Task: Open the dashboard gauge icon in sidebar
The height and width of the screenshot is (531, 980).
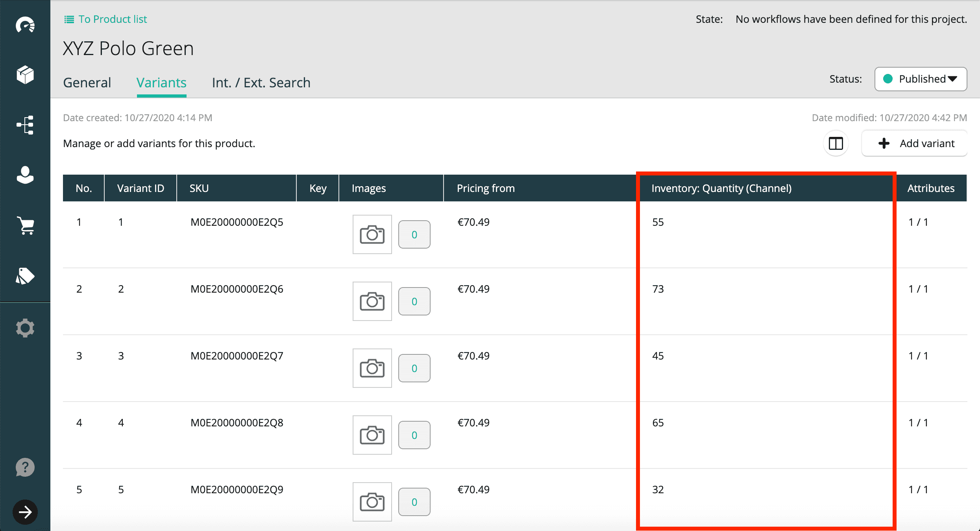Action: tap(25, 25)
